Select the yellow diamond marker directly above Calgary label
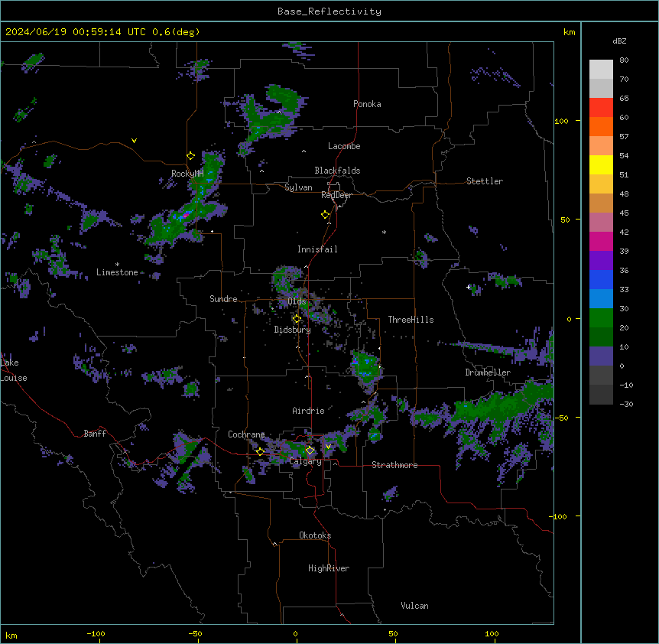 (310, 450)
